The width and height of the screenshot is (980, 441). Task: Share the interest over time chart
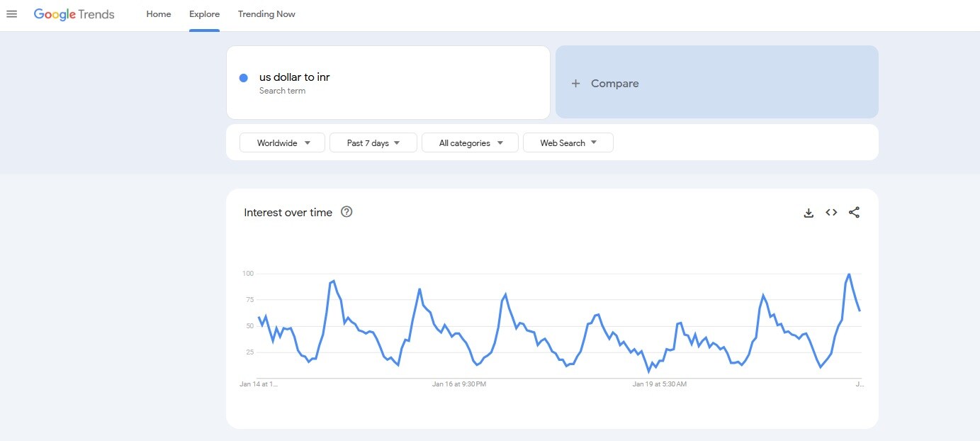(x=854, y=212)
